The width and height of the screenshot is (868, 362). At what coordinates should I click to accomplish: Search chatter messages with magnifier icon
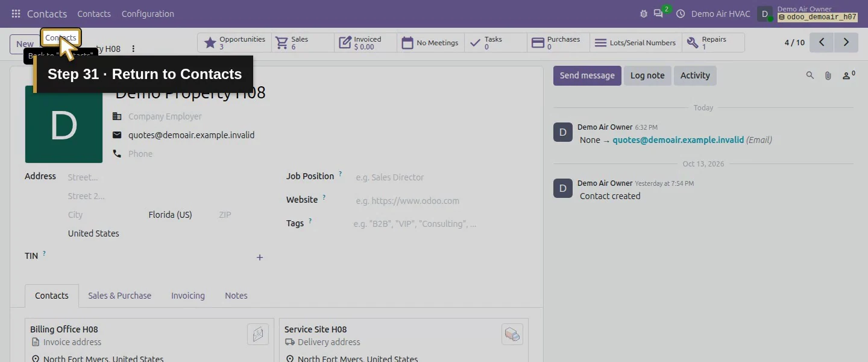point(810,75)
